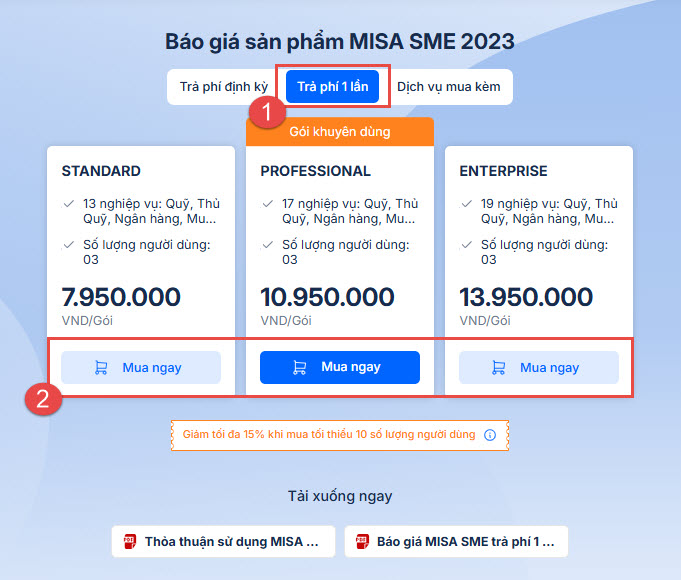
Task: Click cart icon in PROFESSIONAL Mua ngay
Action: (x=300, y=367)
